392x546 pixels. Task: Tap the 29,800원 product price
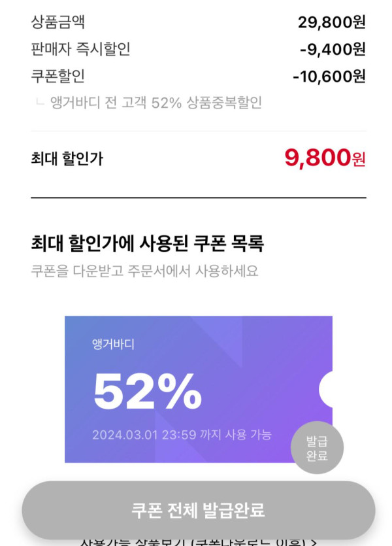tap(331, 22)
